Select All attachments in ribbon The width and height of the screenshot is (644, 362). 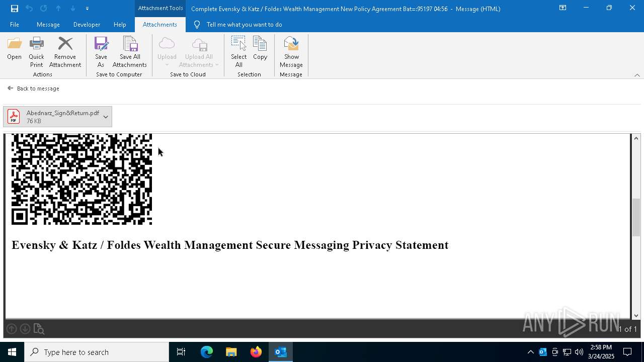pos(238,52)
